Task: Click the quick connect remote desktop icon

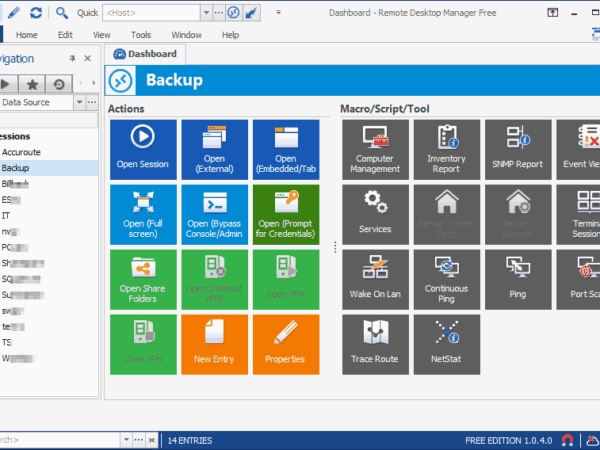Action: [x=233, y=13]
